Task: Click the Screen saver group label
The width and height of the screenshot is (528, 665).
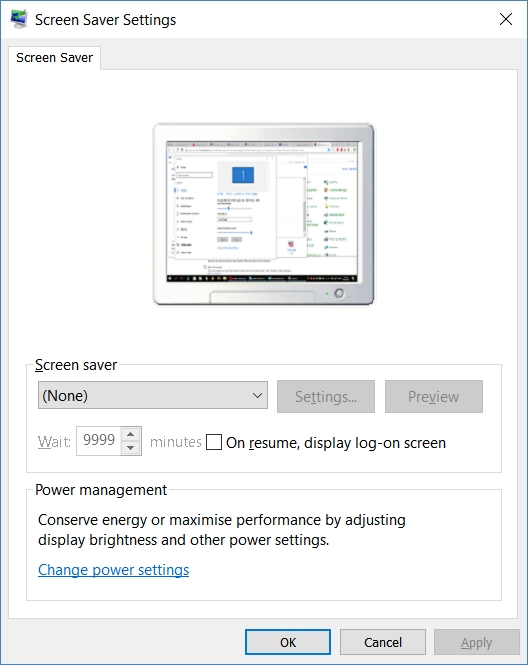Action: pyautogui.click(x=76, y=365)
